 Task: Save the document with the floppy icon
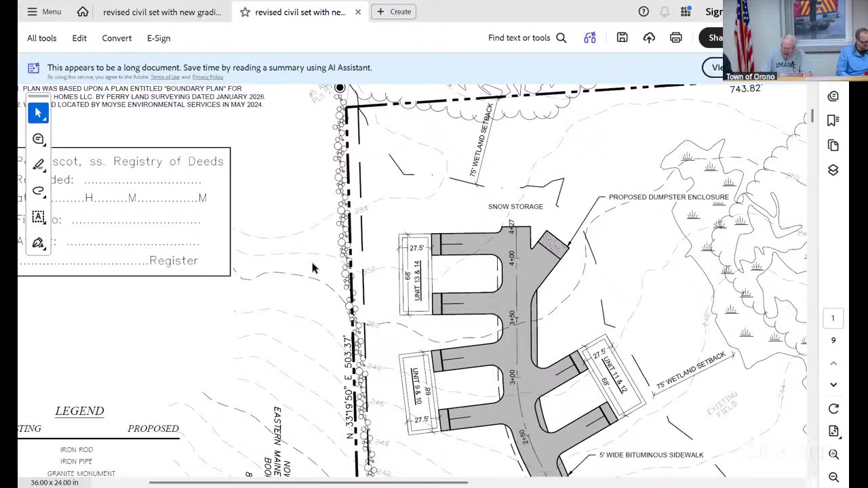(622, 38)
